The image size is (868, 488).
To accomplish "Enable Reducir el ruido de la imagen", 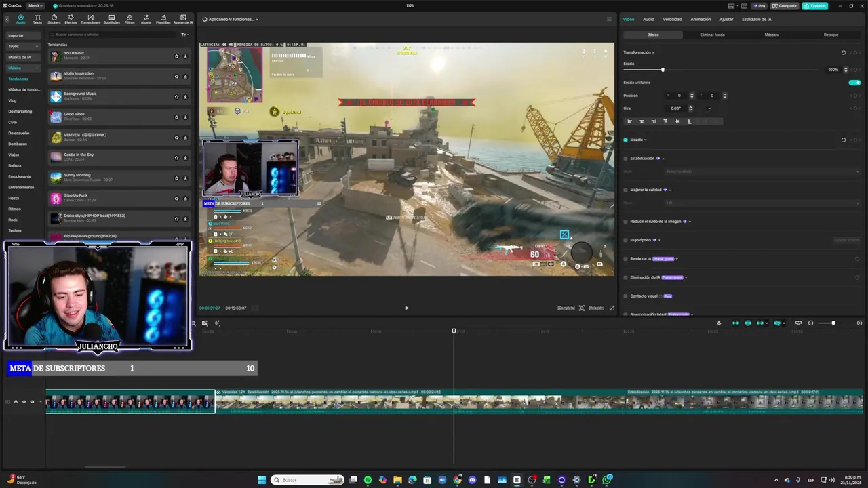I will tap(625, 221).
